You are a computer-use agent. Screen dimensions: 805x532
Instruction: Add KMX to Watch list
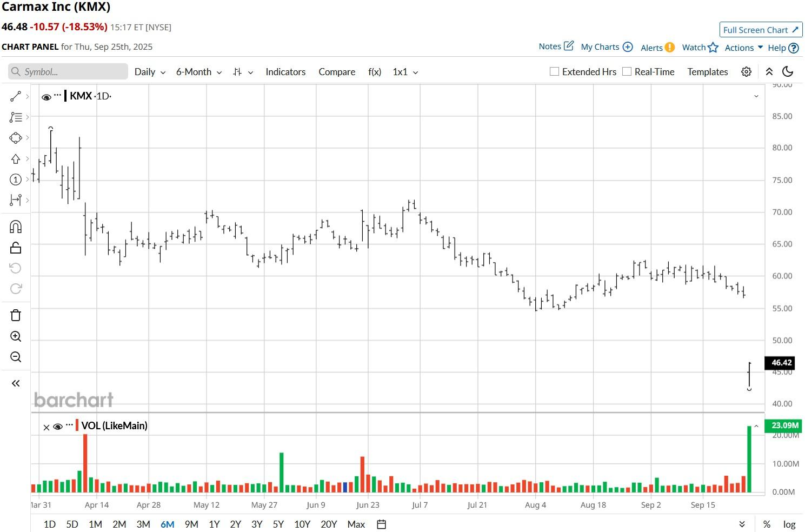tap(700, 48)
